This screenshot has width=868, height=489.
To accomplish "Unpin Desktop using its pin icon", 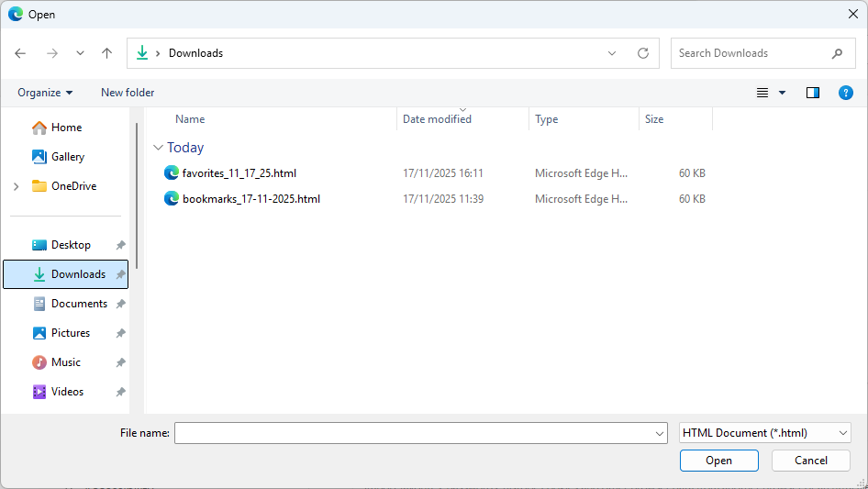I will click(120, 245).
